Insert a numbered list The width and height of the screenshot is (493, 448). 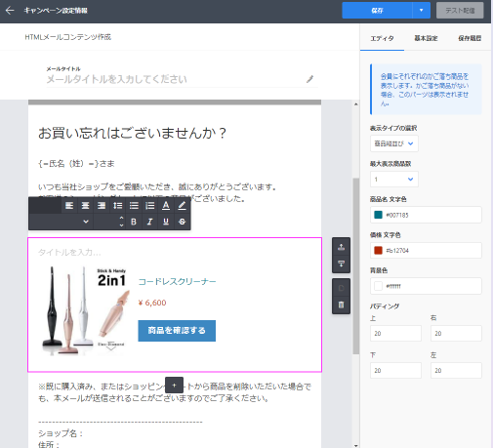click(x=150, y=206)
